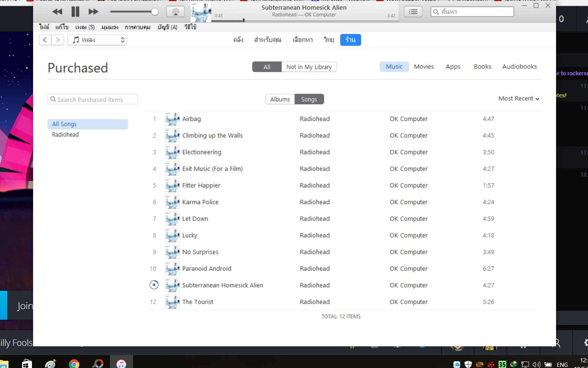Show purchased Books
The height and width of the screenshot is (368, 588).
pos(482,67)
